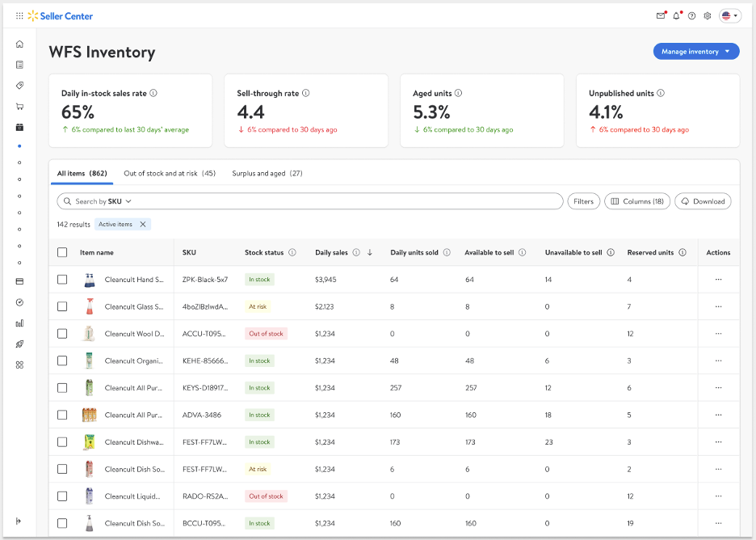Image resolution: width=756 pixels, height=540 pixels.
Task: Select the Cleancult Liquid... row checkbox
Action: (62, 496)
